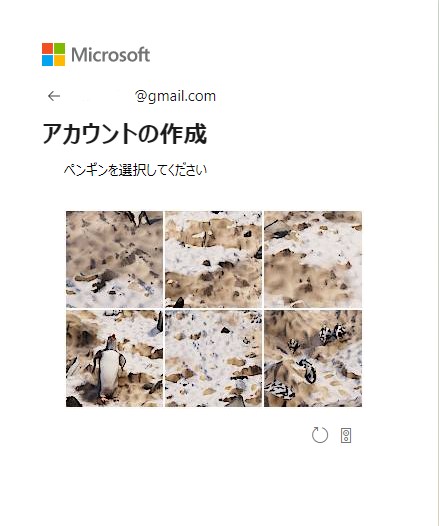Image resolution: width=439 pixels, height=526 pixels.
Task: Select the tile with dark legs at its upper edge
Action: [x=114, y=259]
